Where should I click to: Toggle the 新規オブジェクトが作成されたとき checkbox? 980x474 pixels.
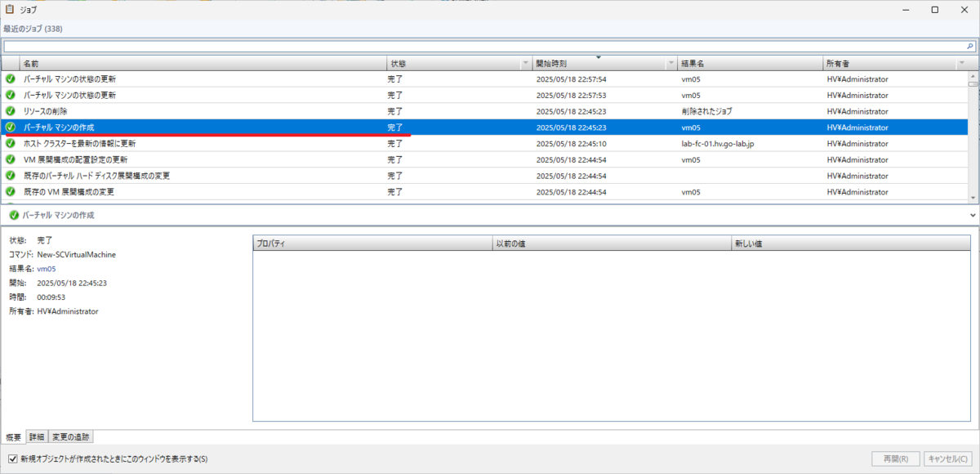tap(12, 459)
